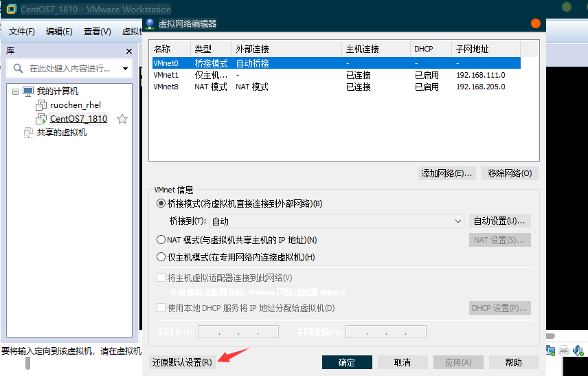588x376 pixels.
Task: Click the printer icon in status bar
Action: click(x=564, y=351)
